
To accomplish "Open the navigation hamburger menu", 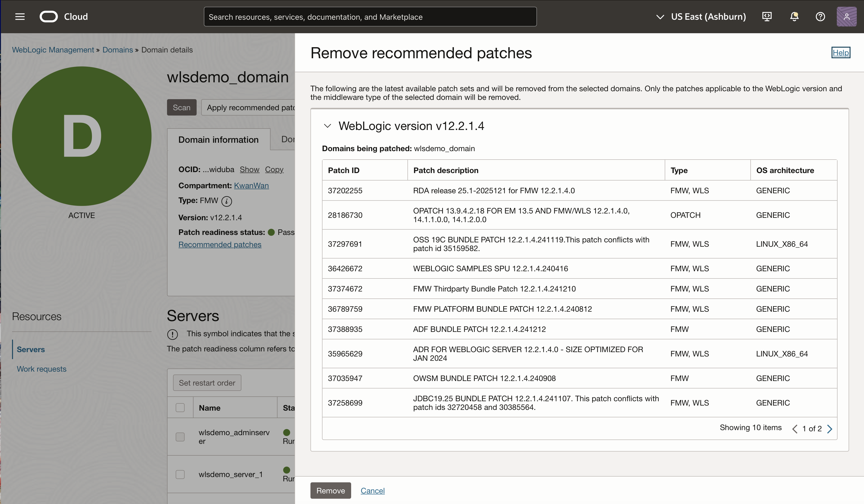I will pyautogui.click(x=20, y=16).
